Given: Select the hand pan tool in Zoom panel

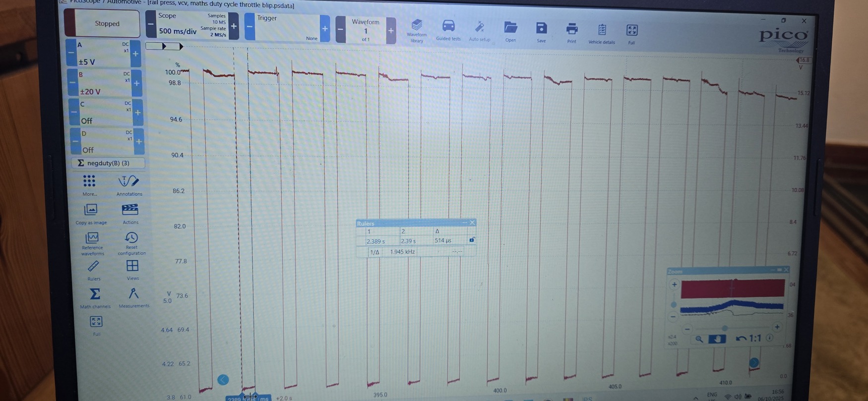Looking at the screenshot, I should (x=717, y=339).
